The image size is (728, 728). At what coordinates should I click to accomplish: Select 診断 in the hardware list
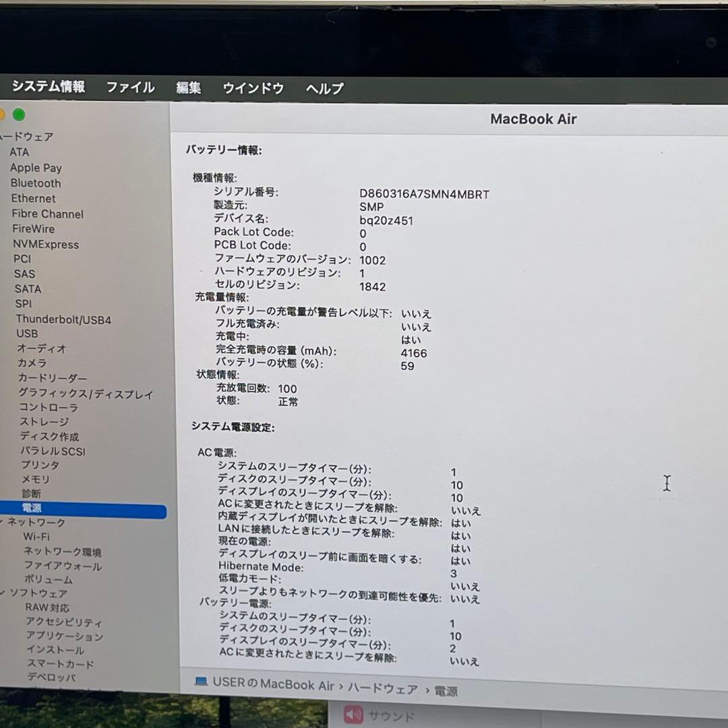[31, 494]
